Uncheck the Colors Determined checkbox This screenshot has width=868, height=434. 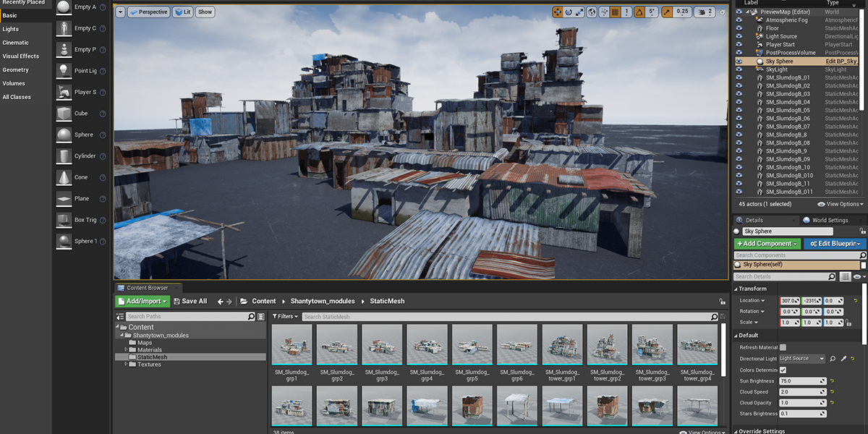(x=783, y=370)
